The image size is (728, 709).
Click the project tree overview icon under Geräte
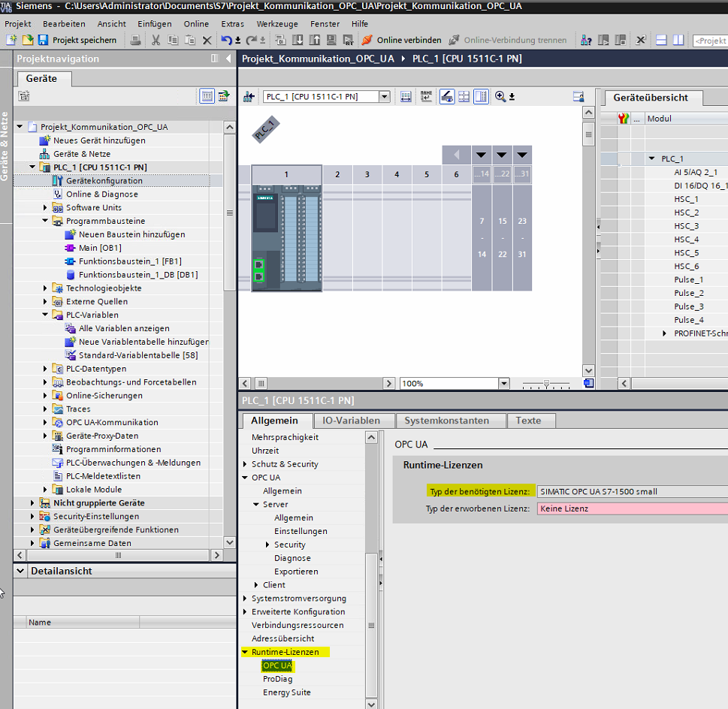tap(24, 96)
